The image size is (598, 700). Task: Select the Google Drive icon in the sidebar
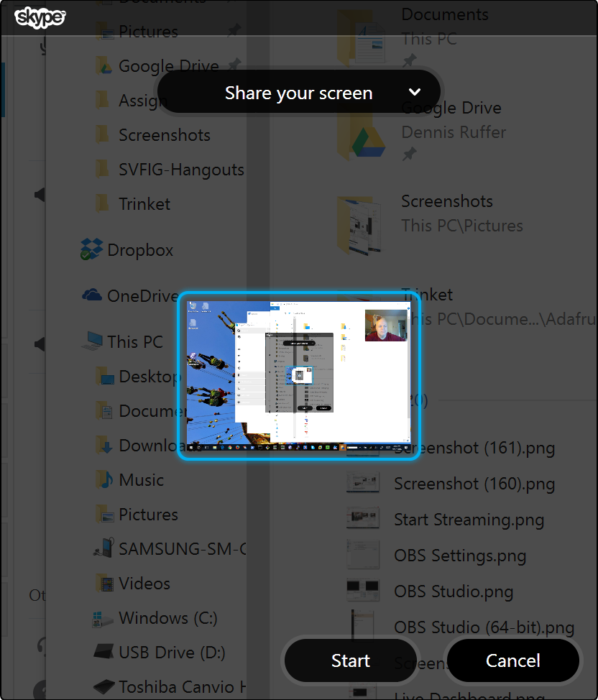tap(103, 65)
